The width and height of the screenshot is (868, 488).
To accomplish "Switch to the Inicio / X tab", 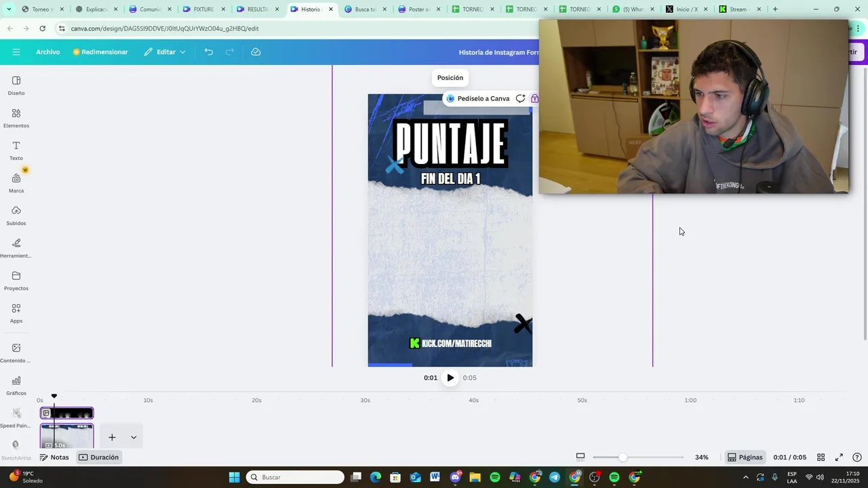I will pyautogui.click(x=686, y=9).
